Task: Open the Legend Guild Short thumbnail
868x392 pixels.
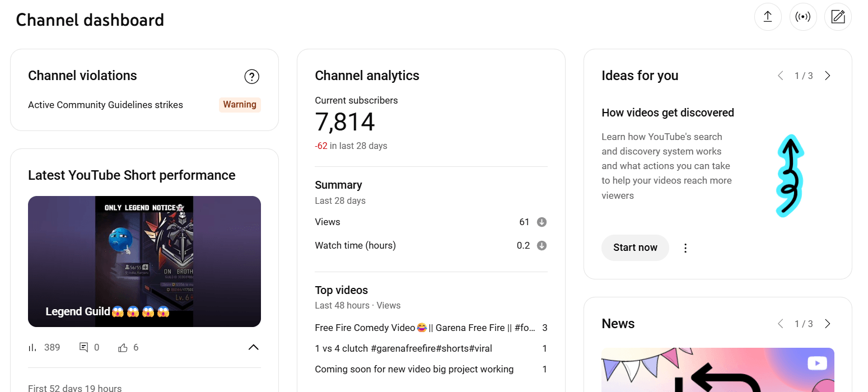Action: tap(144, 262)
